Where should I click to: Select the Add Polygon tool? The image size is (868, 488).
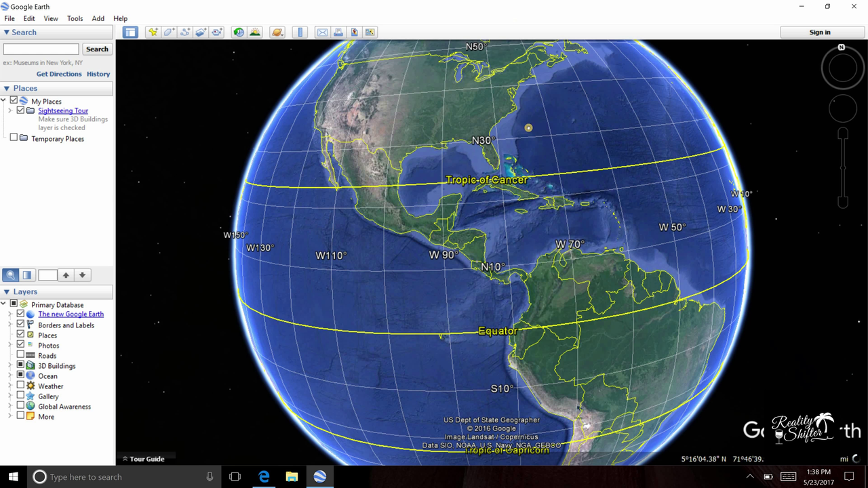[x=169, y=33]
